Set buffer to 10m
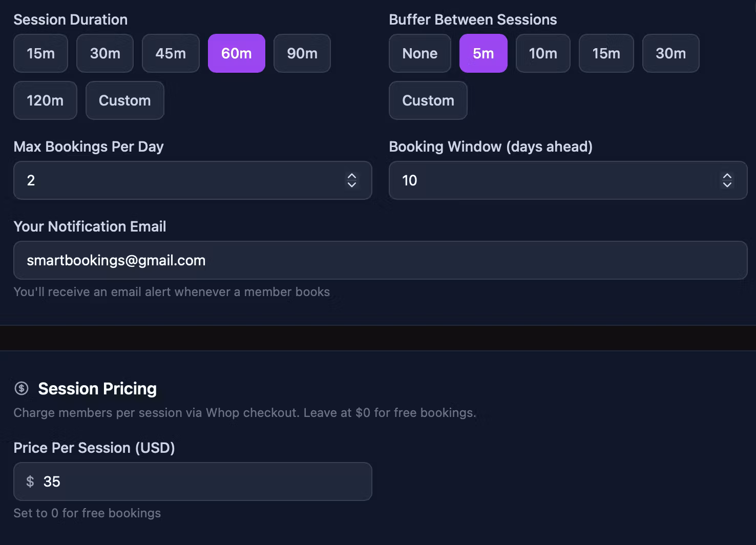Viewport: 756px width, 545px height. (543, 53)
